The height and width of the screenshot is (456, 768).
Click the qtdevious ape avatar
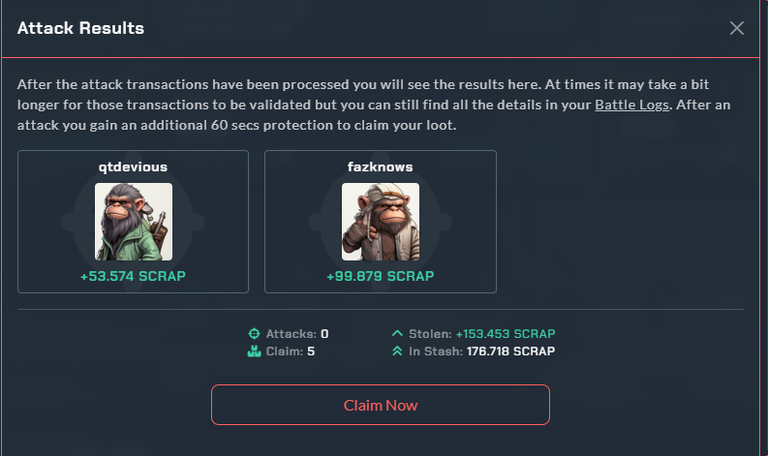[133, 222]
